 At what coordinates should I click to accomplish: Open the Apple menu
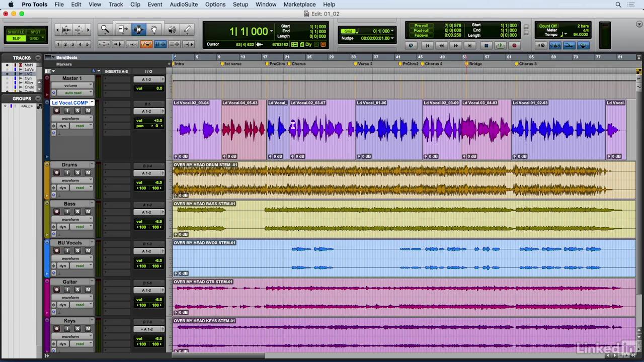click(x=10, y=5)
